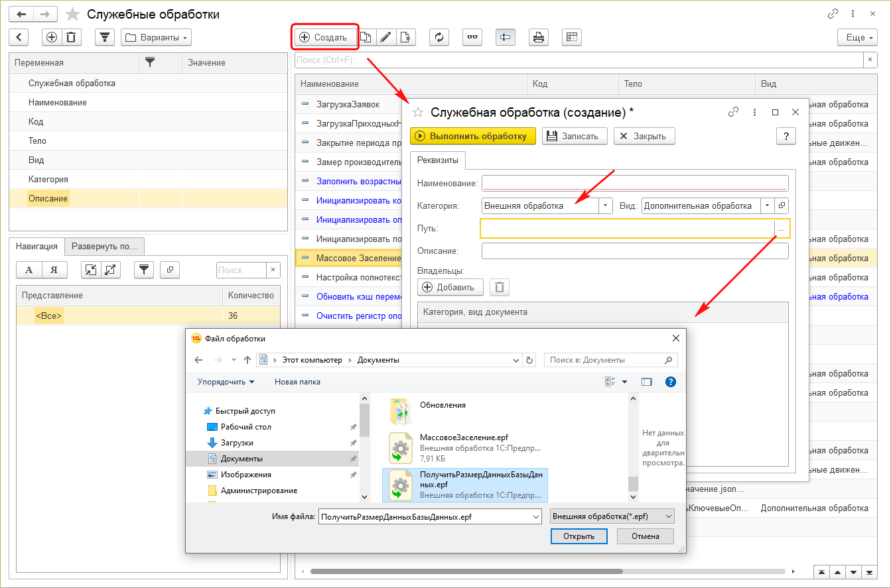Click the trash icon next to Добавить
This screenshot has width=891, height=588.
(500, 287)
